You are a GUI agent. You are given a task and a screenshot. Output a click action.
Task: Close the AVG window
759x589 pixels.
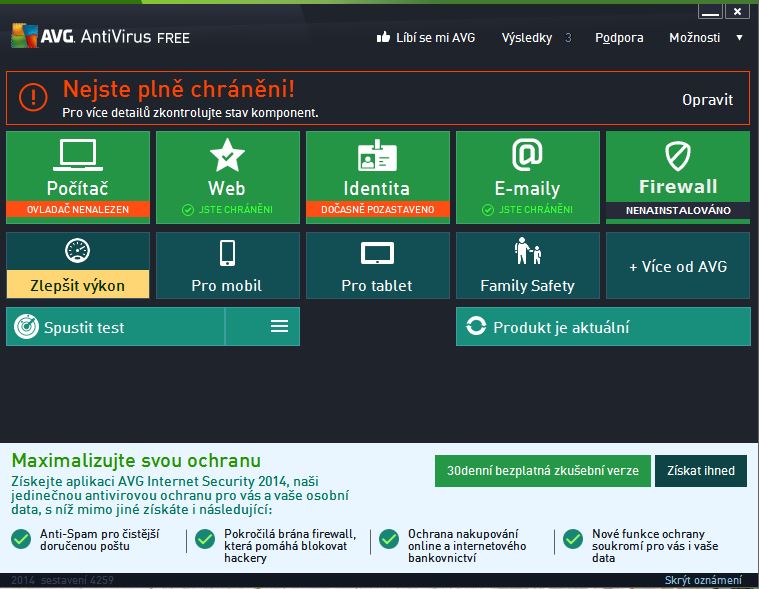(x=737, y=11)
